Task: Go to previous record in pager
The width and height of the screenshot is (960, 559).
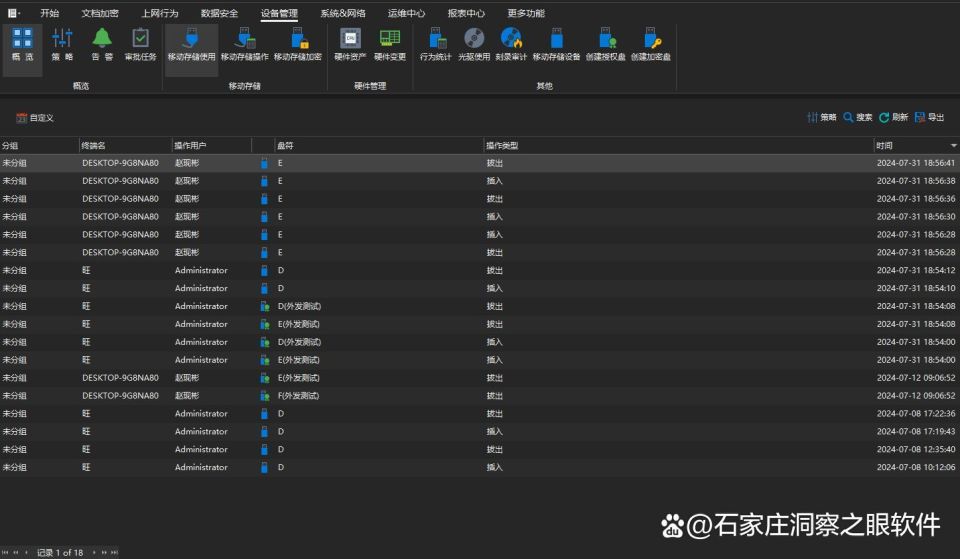Action: 26,552
